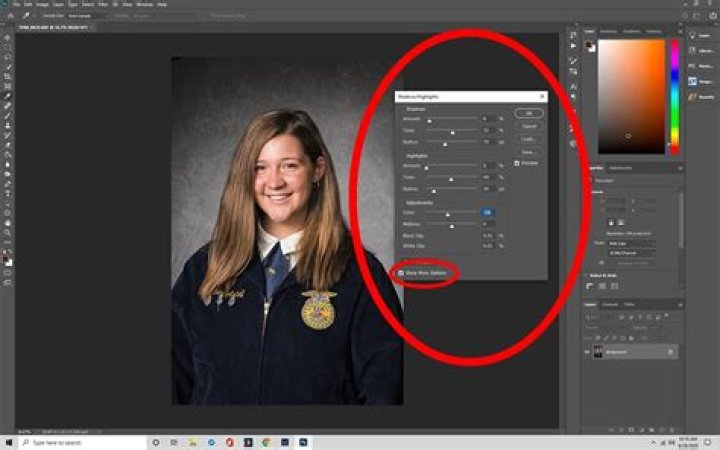Click the Highlights Tone slider handle
Viewport: 720px width, 450px height.
coord(451,180)
